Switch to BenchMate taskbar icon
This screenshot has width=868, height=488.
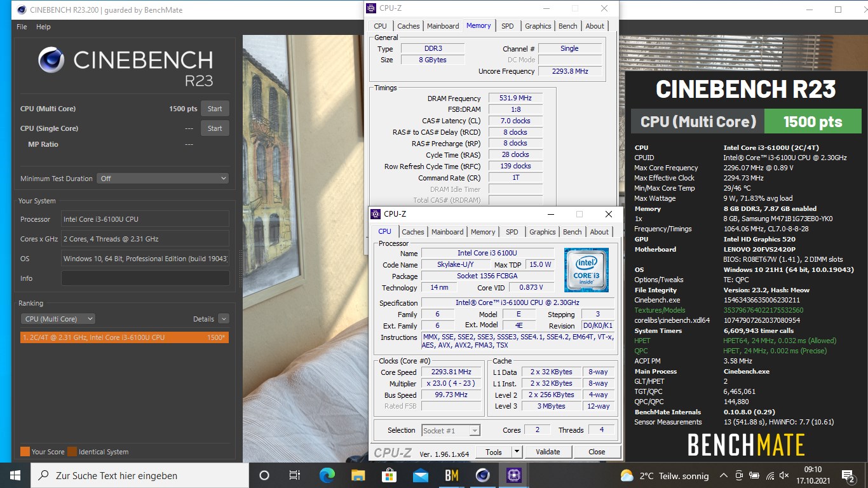tap(451, 475)
